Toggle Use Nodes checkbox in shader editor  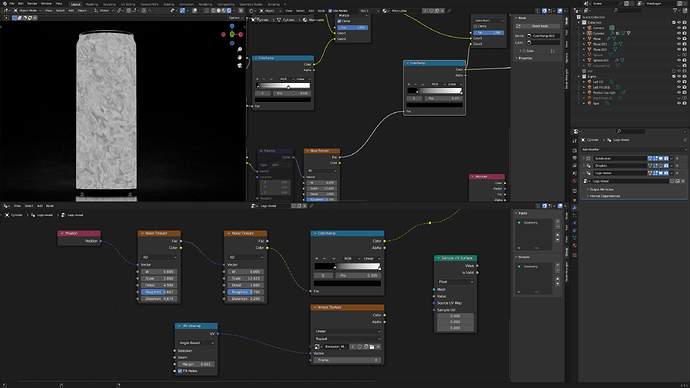pos(330,11)
